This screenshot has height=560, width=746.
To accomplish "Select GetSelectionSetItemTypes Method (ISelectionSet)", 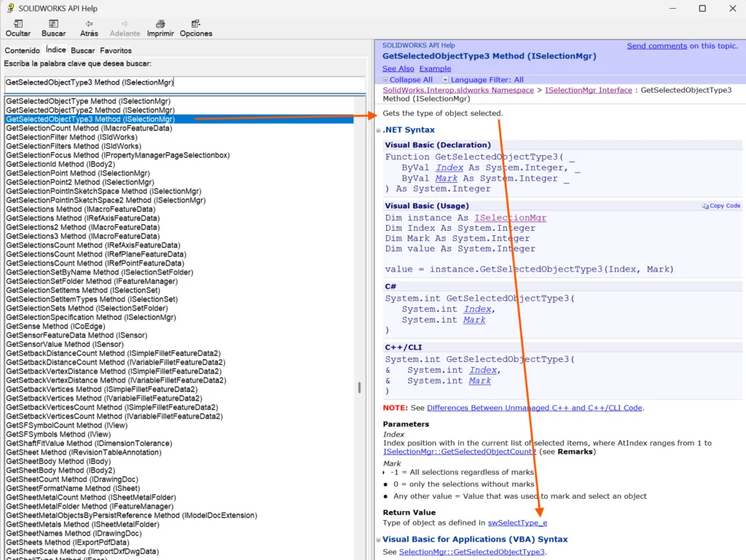I will pos(92,299).
